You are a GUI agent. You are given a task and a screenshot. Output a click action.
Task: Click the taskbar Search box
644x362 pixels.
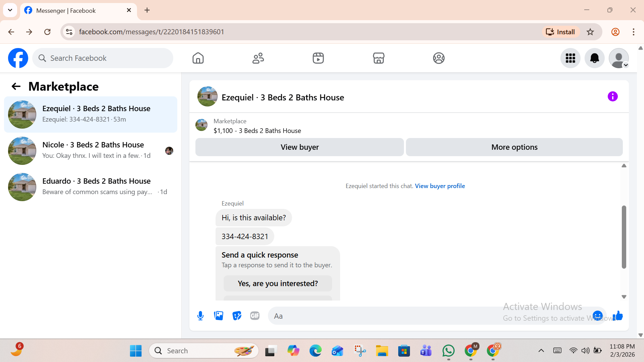pyautogui.click(x=204, y=351)
